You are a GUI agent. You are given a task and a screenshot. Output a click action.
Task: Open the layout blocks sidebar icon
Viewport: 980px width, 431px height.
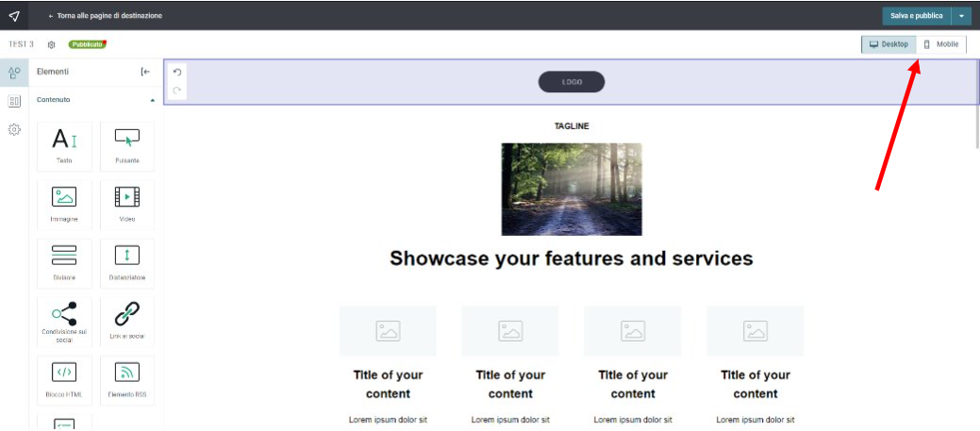(14, 101)
